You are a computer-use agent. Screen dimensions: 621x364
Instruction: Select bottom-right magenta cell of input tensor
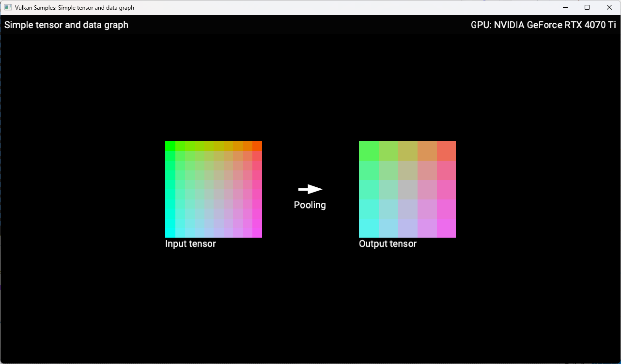(257, 233)
